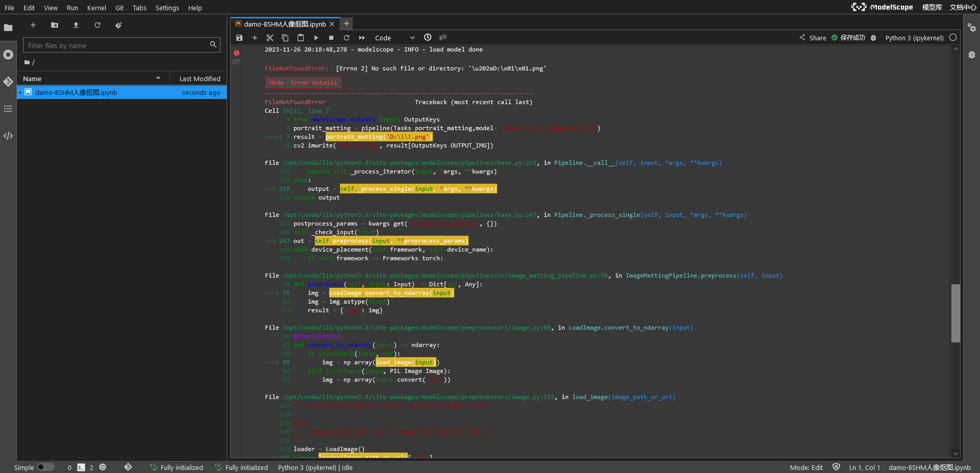980x473 pixels.
Task: Open the Tabs menu
Action: point(139,8)
